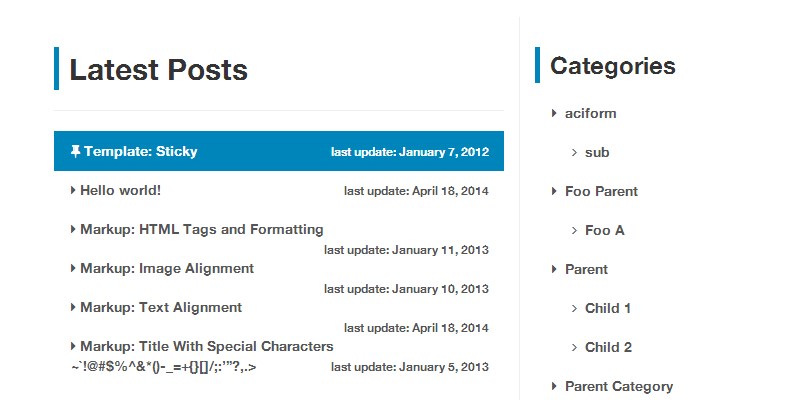Expand the aciform category arrow
Viewport: 800px width, 400px height.
click(554, 113)
